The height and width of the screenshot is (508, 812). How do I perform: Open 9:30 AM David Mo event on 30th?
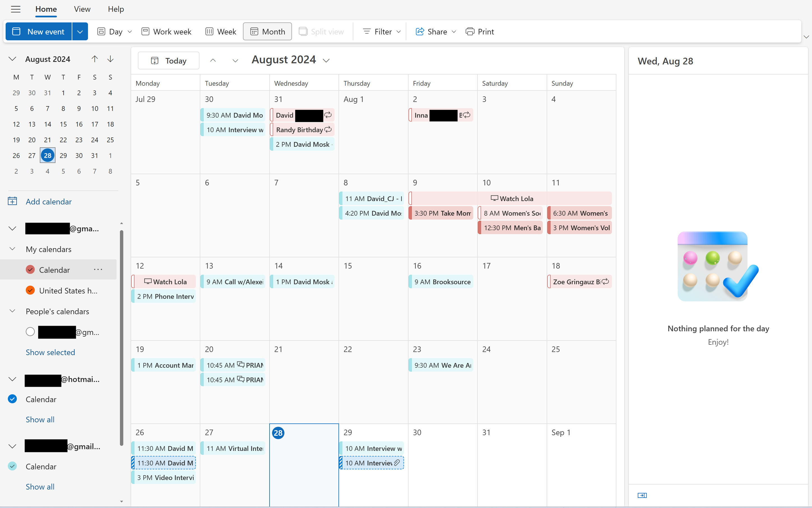233,115
